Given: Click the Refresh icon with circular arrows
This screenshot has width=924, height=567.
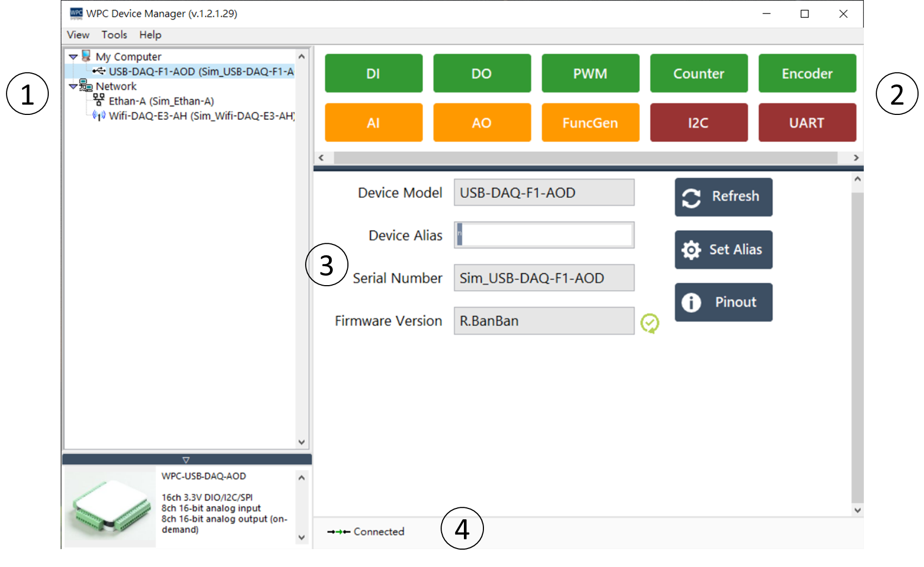Looking at the screenshot, I should pyautogui.click(x=692, y=197).
